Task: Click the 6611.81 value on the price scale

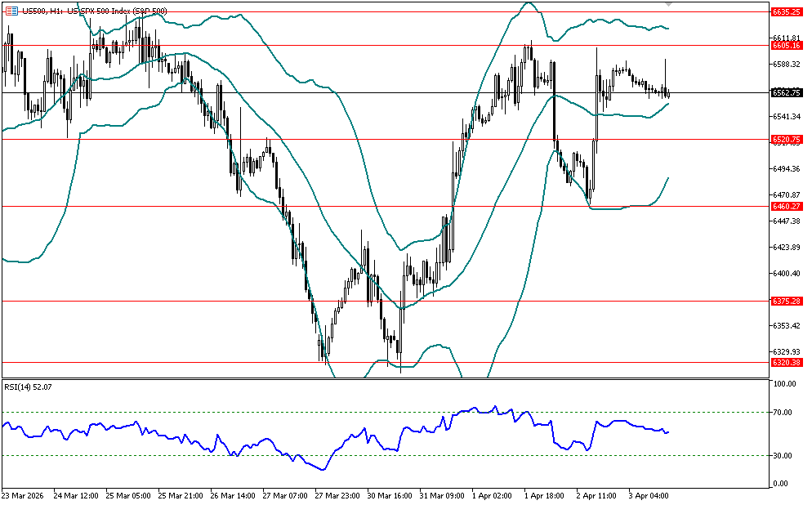Action: 786,38
